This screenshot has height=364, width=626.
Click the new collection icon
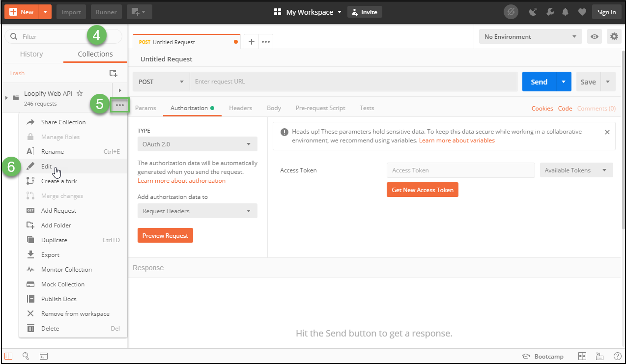click(x=113, y=73)
